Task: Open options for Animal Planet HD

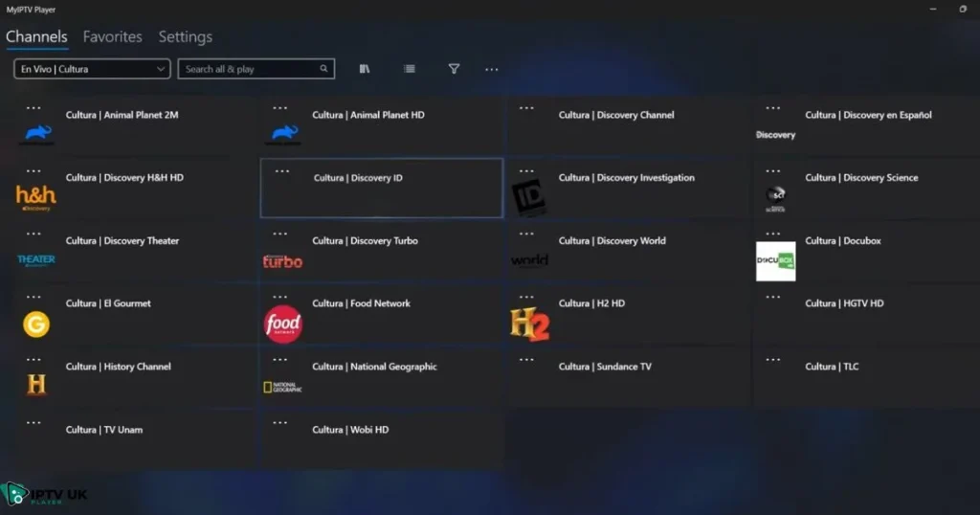Action: tap(280, 108)
